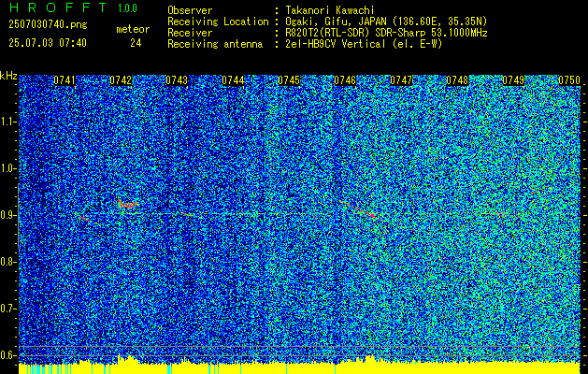Click the 'Receiving Location' label
This screenshot has height=374, width=588.
pos(218,22)
